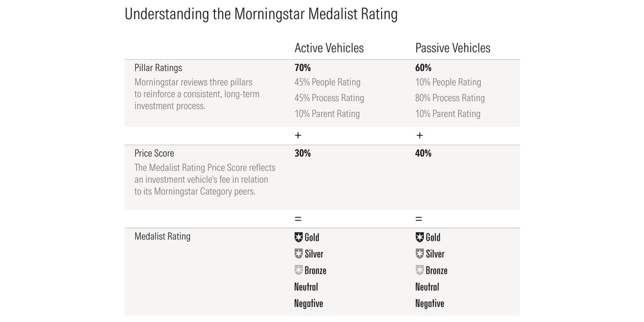Image resolution: width=644 pixels, height=322 pixels.
Task: Click the title Understanding the Morningstar Medalist Rating
Action: (x=261, y=14)
